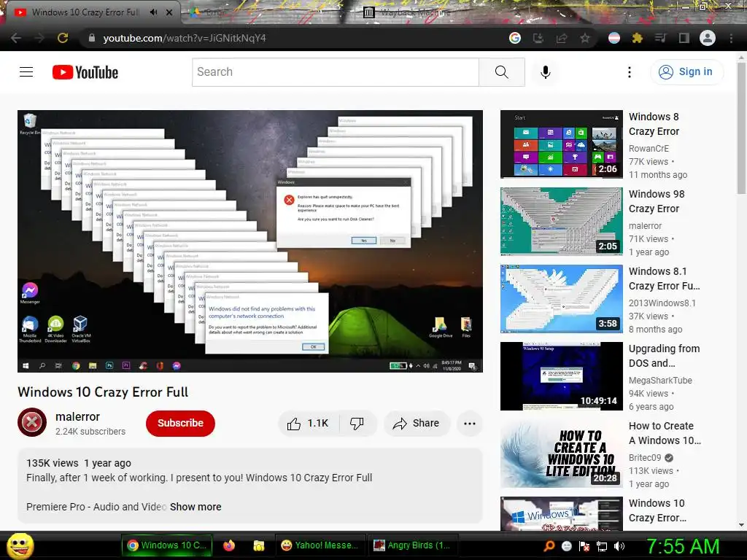This screenshot has width=747, height=560.
Task: Click the page vertical scrollbar
Action: coord(741,128)
